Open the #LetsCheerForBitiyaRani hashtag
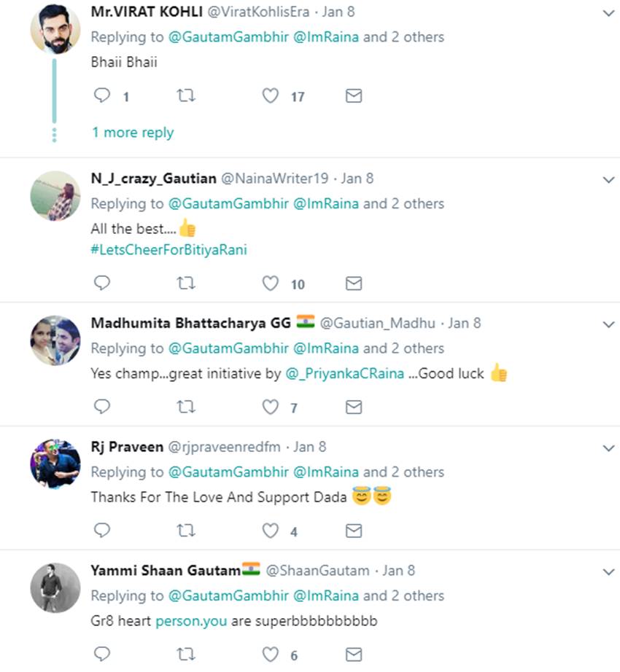 [168, 249]
